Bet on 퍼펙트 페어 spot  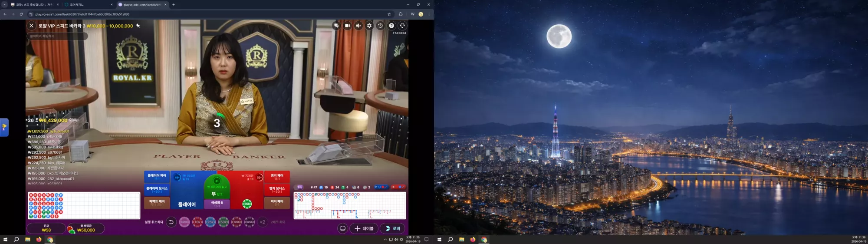click(x=157, y=203)
